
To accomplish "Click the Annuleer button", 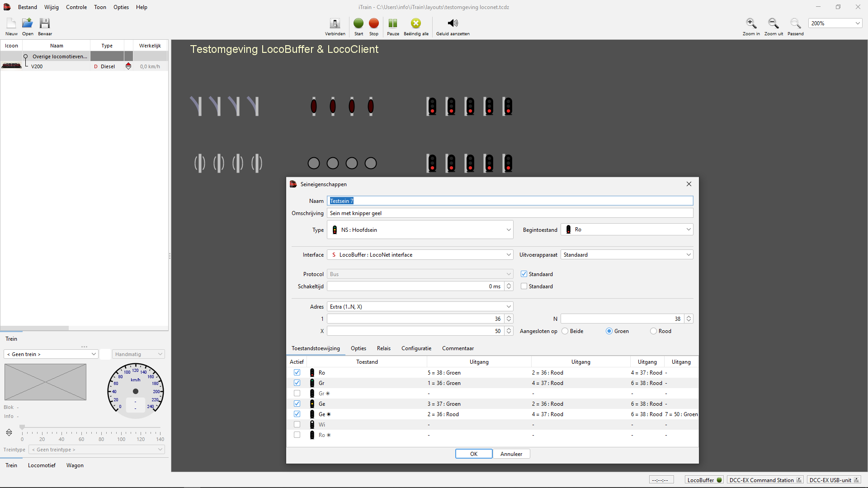I will click(511, 454).
